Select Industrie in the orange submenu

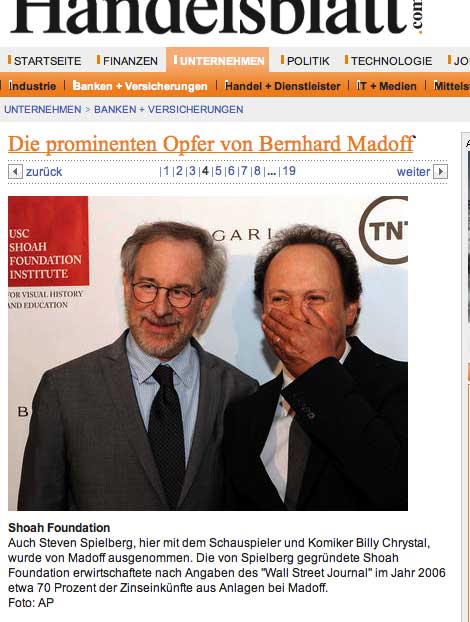point(32,86)
